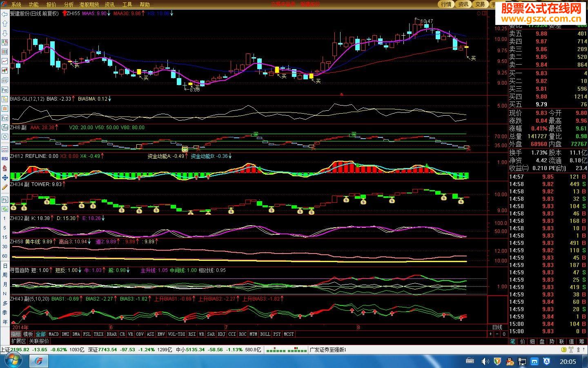Switch to the BOLL indicator tab
The width and height of the screenshot is (588, 368).
pyautogui.click(x=265, y=334)
